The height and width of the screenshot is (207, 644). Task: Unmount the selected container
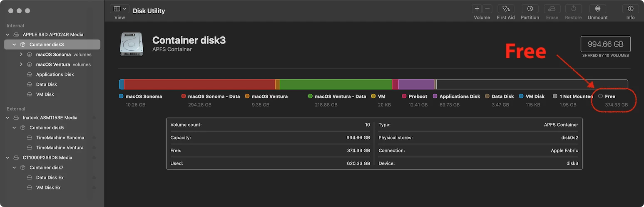[x=598, y=9]
